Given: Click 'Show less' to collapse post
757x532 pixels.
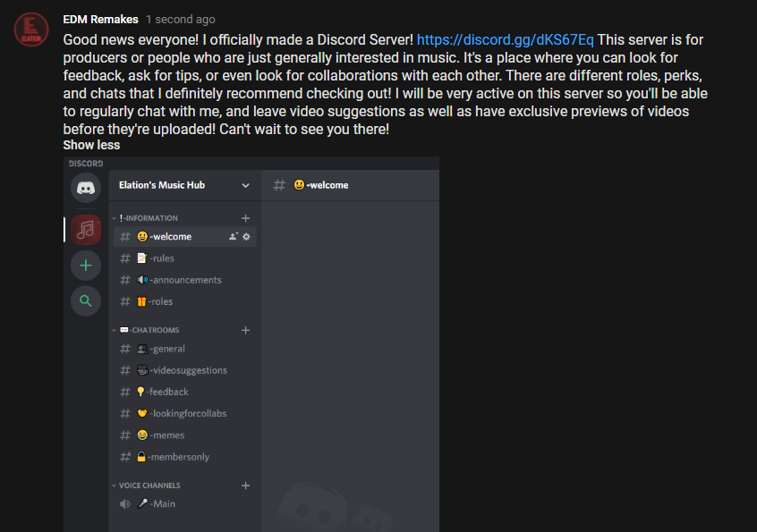Looking at the screenshot, I should click(x=91, y=145).
